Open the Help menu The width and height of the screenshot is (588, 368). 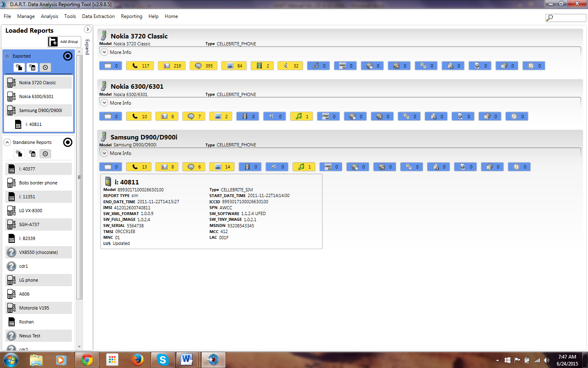154,16
